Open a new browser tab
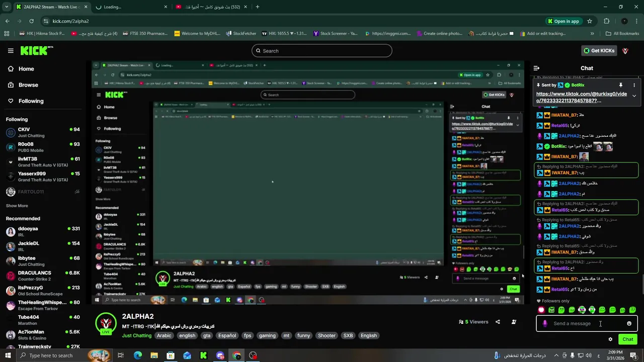This screenshot has height=362, width=644. point(258,7)
